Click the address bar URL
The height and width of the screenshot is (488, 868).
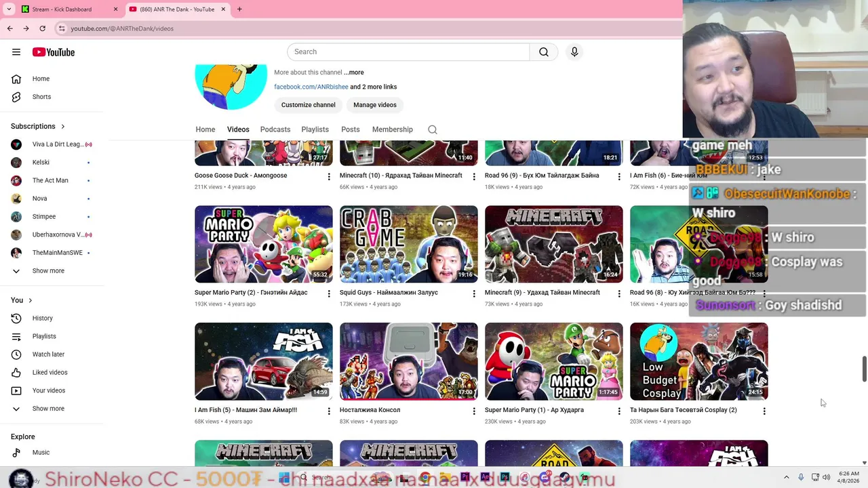[x=122, y=28]
